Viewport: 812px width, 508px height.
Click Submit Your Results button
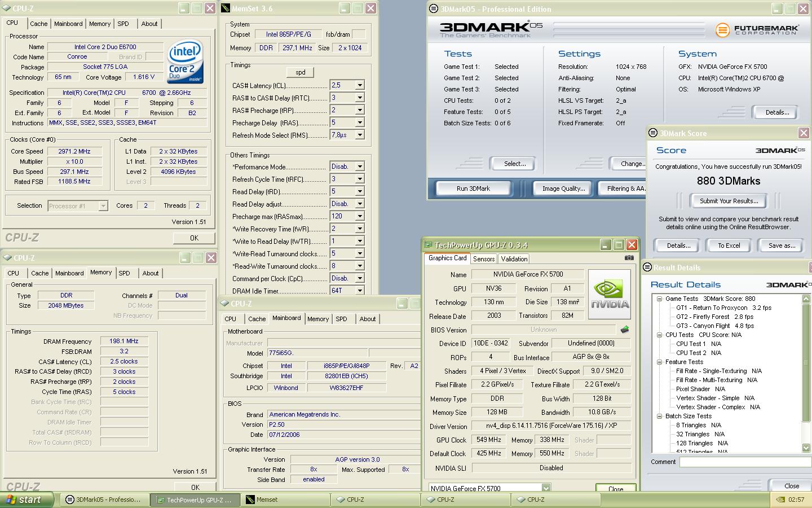(729, 201)
